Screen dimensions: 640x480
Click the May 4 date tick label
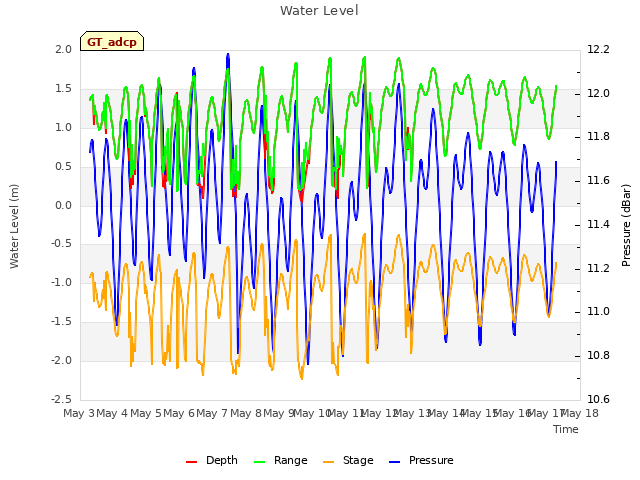[x=112, y=413]
